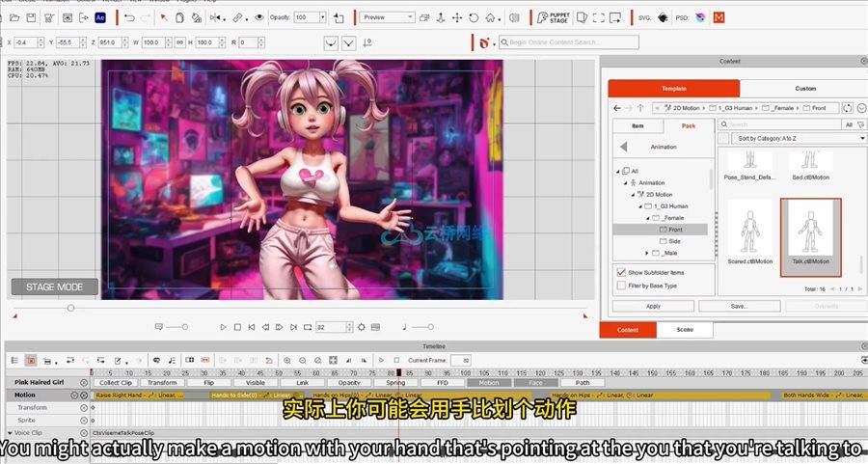Click the timeline fit-to-window icon

click(x=333, y=361)
